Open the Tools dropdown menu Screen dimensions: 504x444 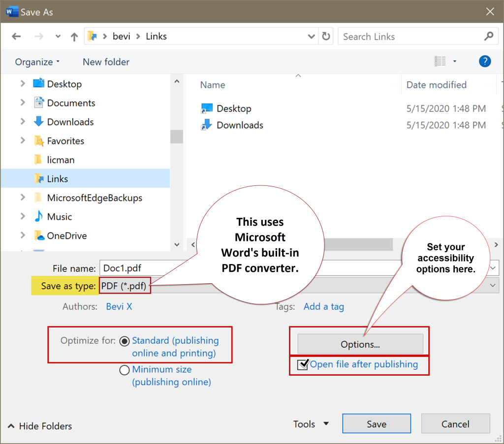311,424
